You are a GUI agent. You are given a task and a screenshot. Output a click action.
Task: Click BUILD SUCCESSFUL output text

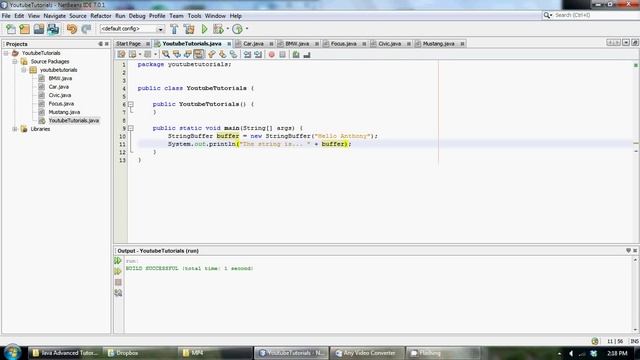[x=189, y=268]
